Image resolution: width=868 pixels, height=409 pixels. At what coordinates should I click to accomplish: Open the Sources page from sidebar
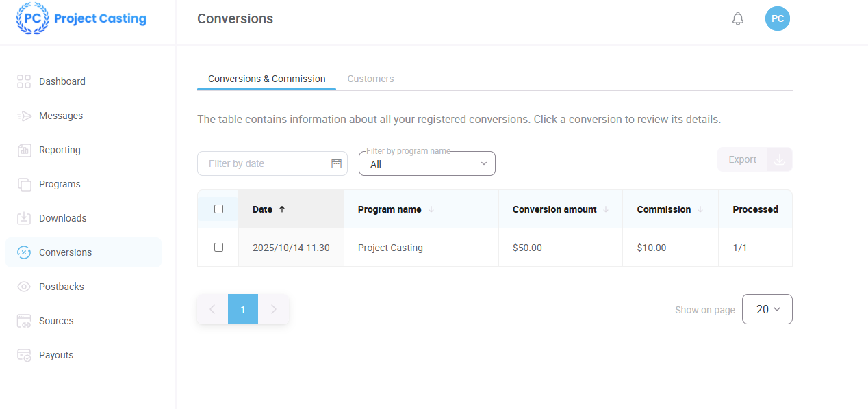point(56,321)
